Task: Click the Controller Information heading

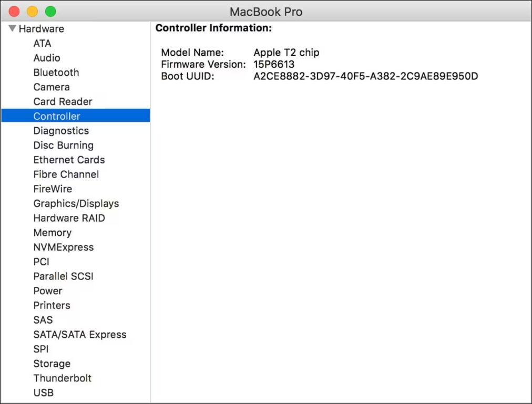Action: 214,28
